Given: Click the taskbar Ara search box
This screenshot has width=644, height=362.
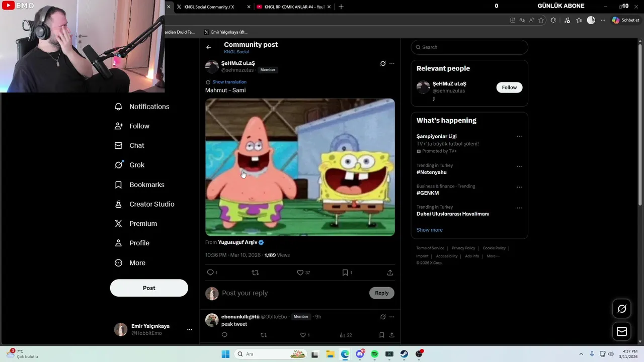Looking at the screenshot, I should click(x=272, y=354).
